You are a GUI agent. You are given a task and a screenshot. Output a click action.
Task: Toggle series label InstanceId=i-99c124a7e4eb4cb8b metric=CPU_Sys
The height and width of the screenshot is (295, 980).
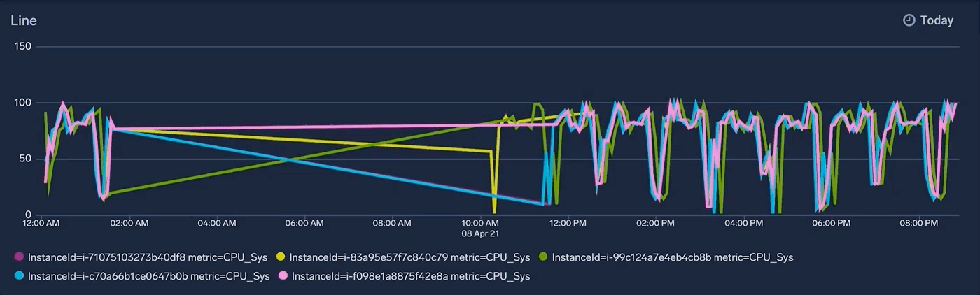[x=672, y=257]
